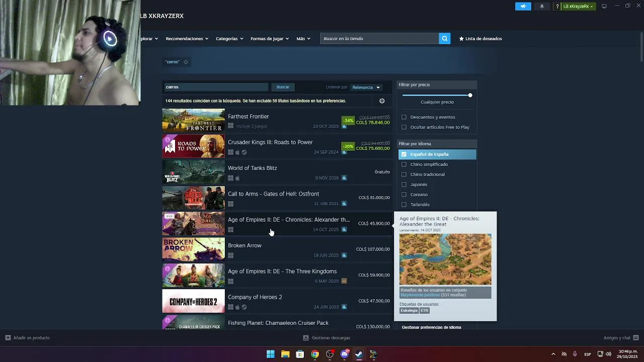644x362 pixels.
Task: Click World of Tanks Blitz thumbnail
Action: (x=193, y=172)
